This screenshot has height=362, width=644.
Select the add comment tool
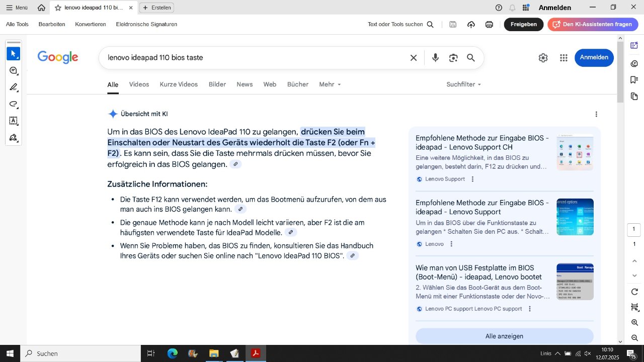pos(14,70)
